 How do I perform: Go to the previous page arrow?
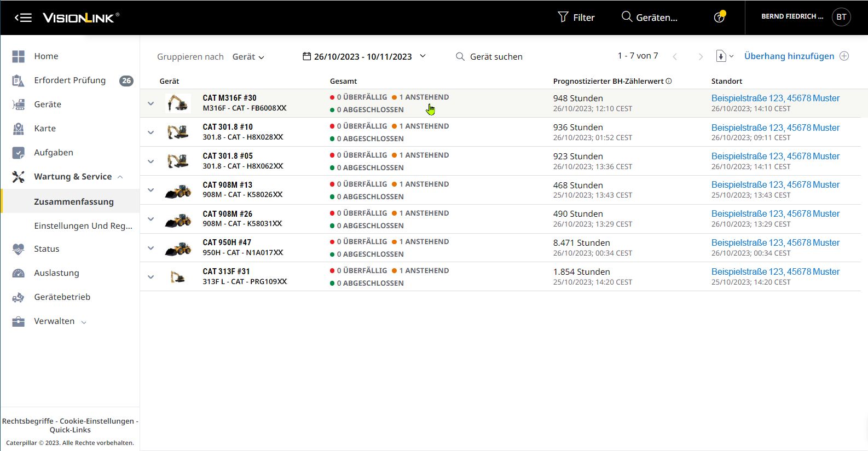click(675, 56)
